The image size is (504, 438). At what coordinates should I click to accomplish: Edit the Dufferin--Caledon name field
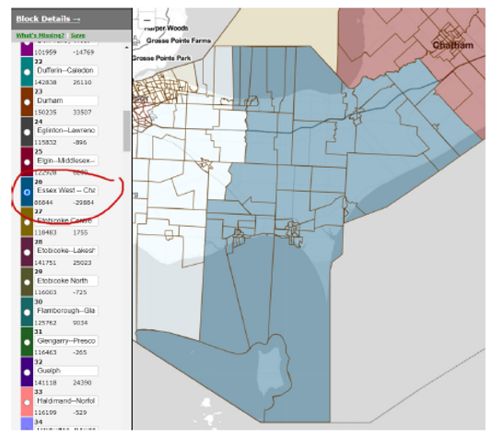coord(66,70)
